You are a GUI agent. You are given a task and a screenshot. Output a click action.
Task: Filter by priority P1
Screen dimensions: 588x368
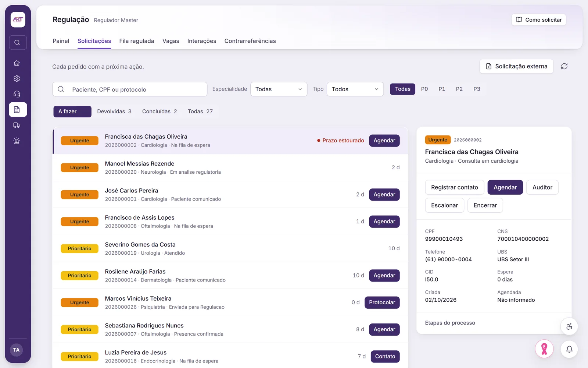point(442,89)
